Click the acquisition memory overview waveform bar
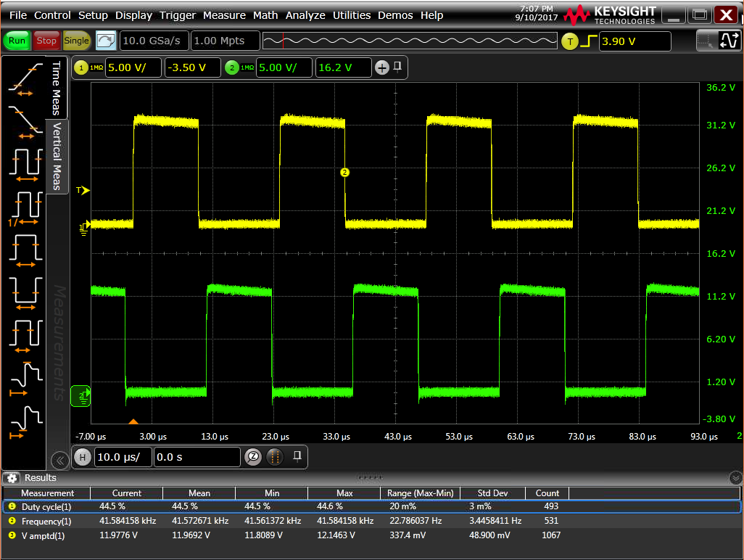This screenshot has width=744, height=560. point(410,41)
